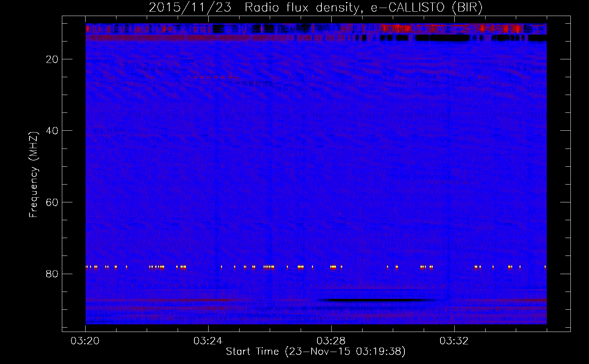Click the long black dropout bar near 14 MHz
Image resolution: width=589 pixels, height=364 pixels.
coord(442,37)
